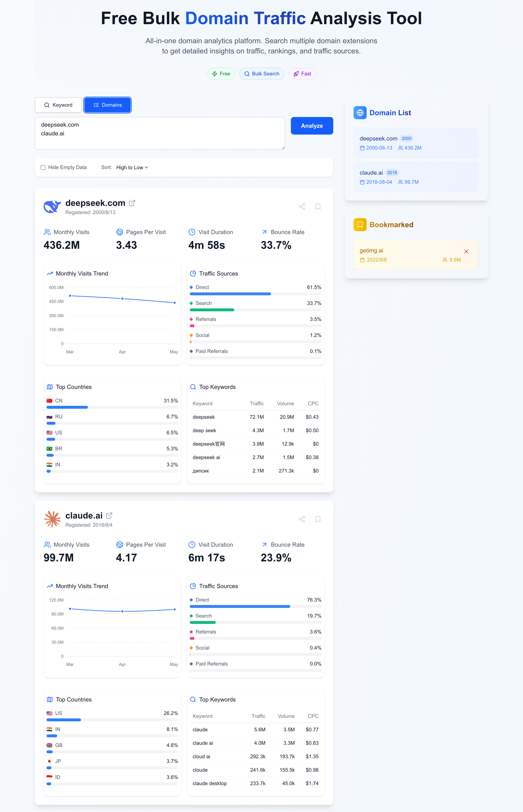The height and width of the screenshot is (812, 523).
Task: Click claude.ai Traffic Sources pie icon
Action: [x=193, y=586]
